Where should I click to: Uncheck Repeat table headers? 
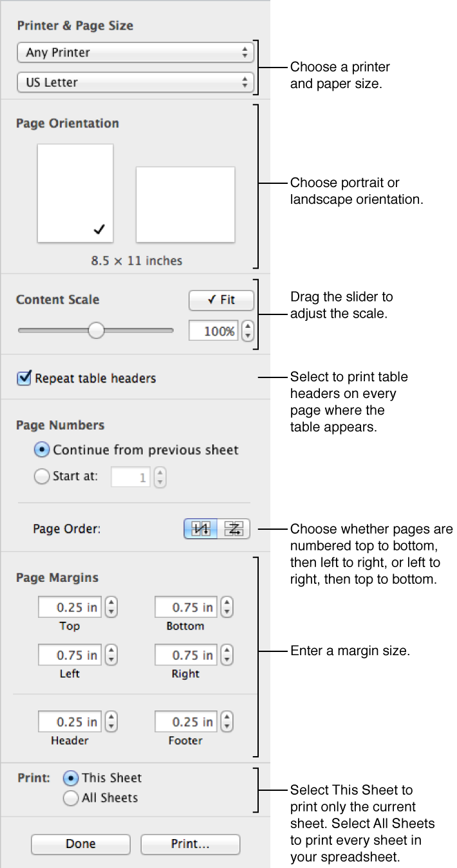(x=24, y=379)
